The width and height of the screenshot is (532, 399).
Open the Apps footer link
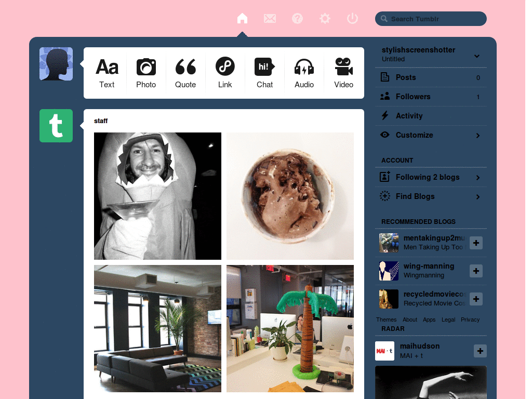pos(429,320)
